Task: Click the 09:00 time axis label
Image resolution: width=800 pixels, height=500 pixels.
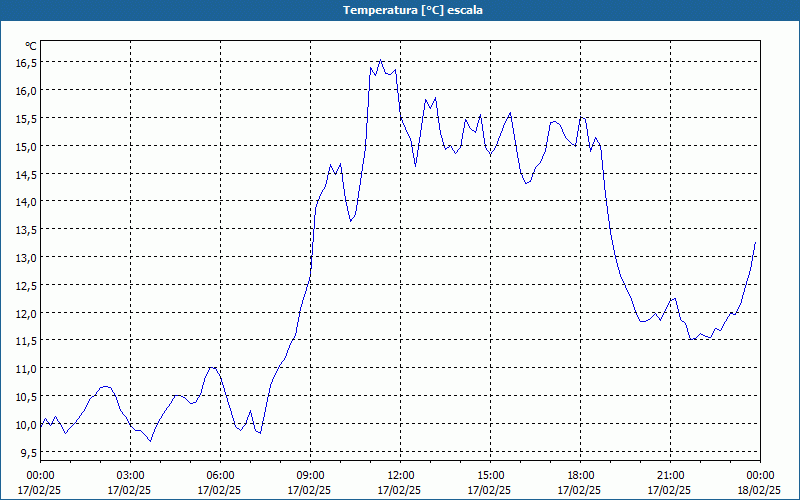Action: (310, 476)
